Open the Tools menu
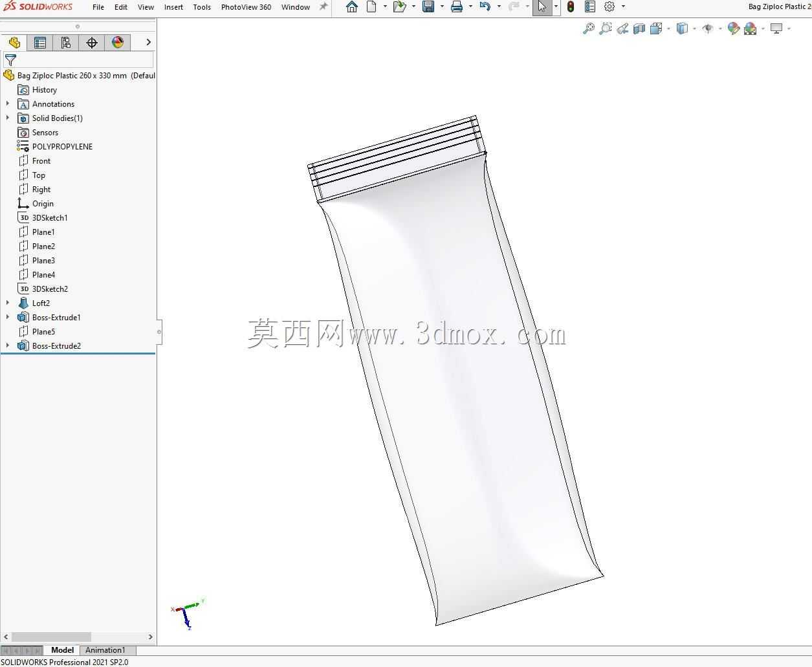812x667 pixels. point(202,7)
